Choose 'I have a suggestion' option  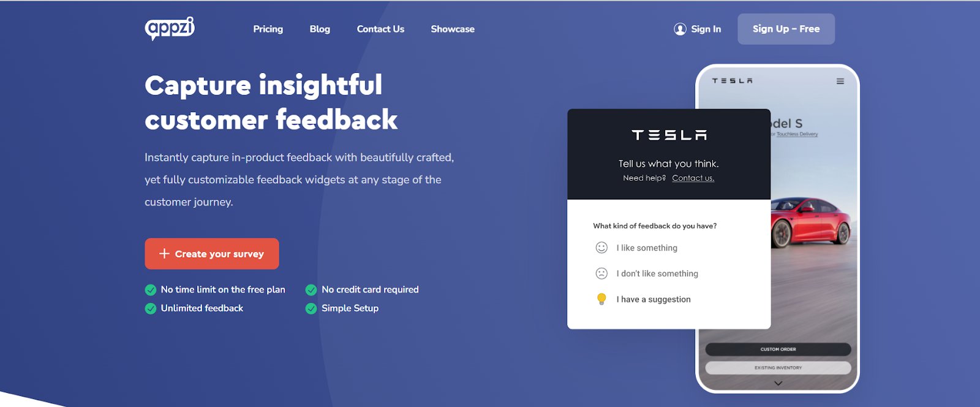click(x=654, y=299)
